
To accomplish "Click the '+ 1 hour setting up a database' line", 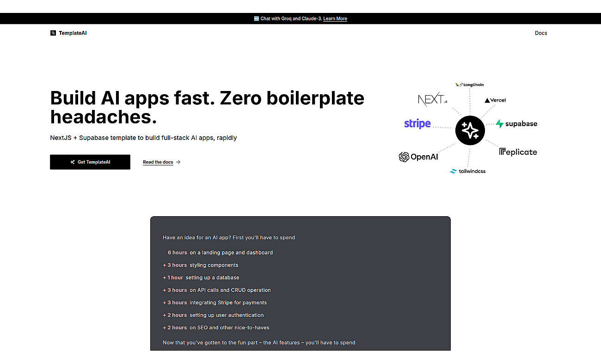I will coord(201,278).
